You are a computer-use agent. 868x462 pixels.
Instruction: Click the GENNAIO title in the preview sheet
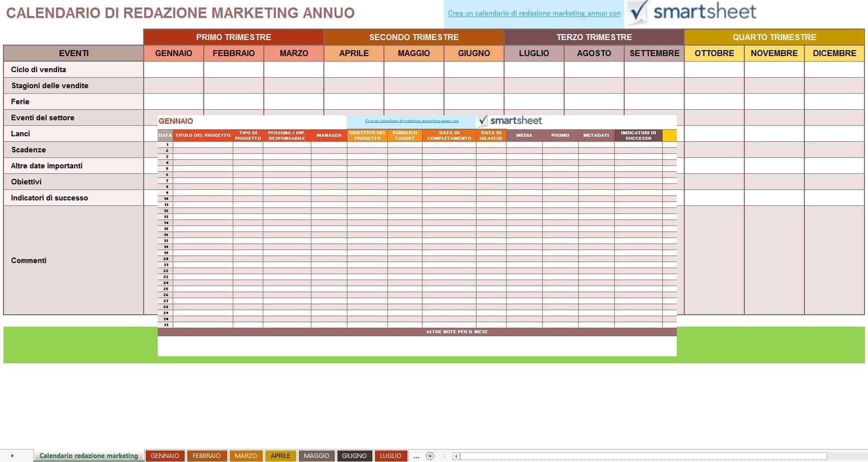click(176, 121)
